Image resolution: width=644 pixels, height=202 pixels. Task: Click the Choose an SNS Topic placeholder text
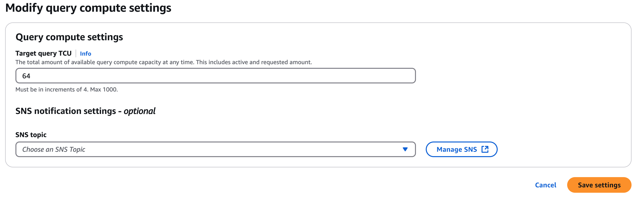[54, 149]
